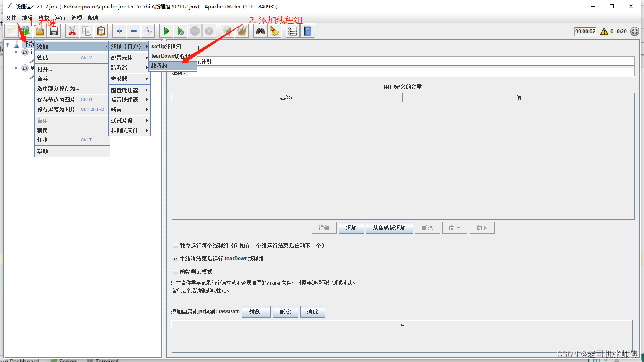Click the remote engines globe icon at far right
This screenshot has width=644, height=362.
pyautogui.click(x=635, y=31)
